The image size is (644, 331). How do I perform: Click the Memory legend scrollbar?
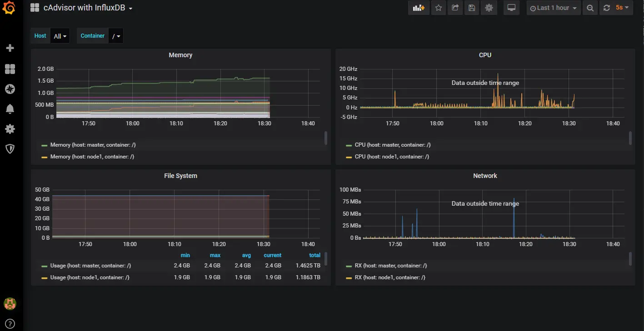coord(326,138)
